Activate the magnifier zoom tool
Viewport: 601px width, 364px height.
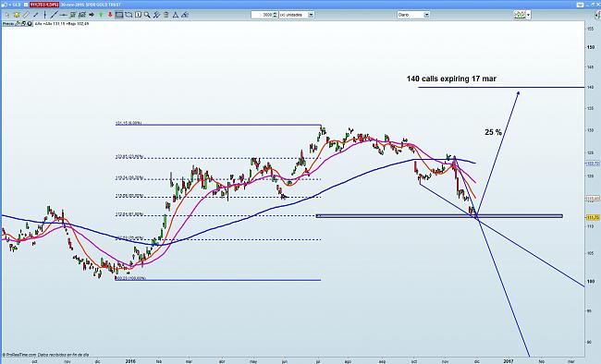[147, 15]
